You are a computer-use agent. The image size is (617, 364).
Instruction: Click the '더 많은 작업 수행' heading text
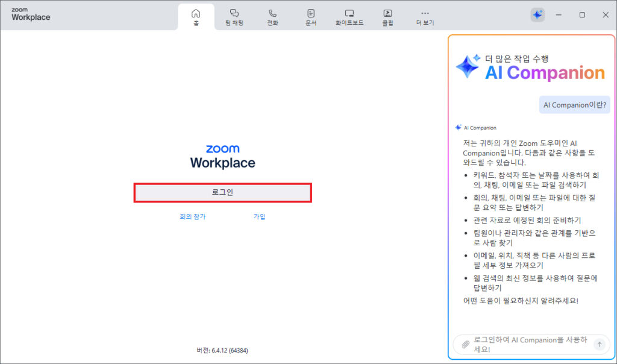click(516, 59)
